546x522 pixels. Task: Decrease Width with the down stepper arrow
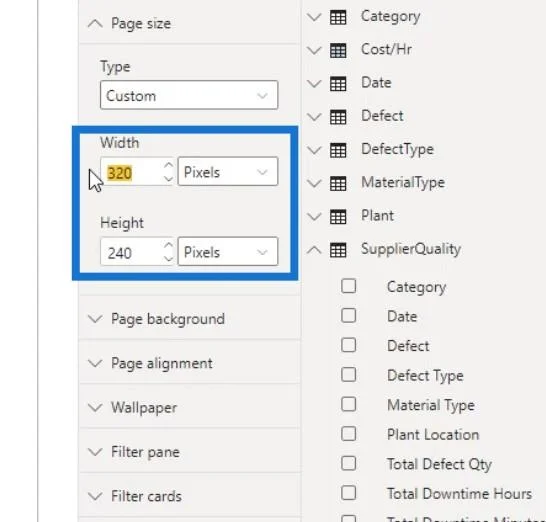point(169,179)
